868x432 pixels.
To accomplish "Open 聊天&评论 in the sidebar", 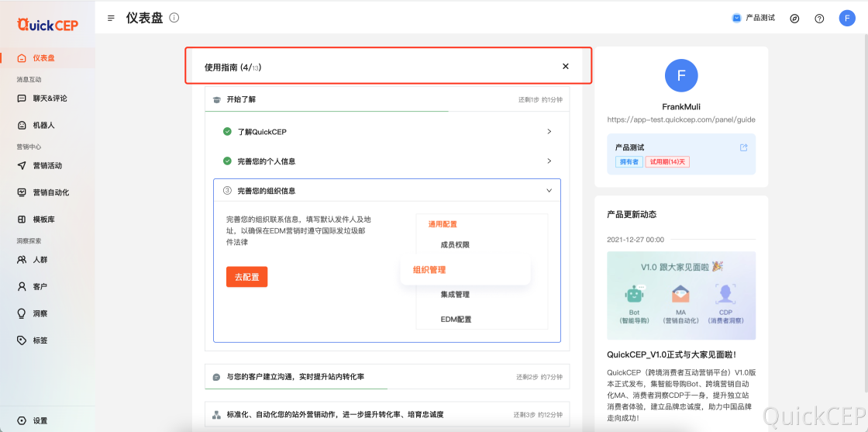I will coord(47,98).
